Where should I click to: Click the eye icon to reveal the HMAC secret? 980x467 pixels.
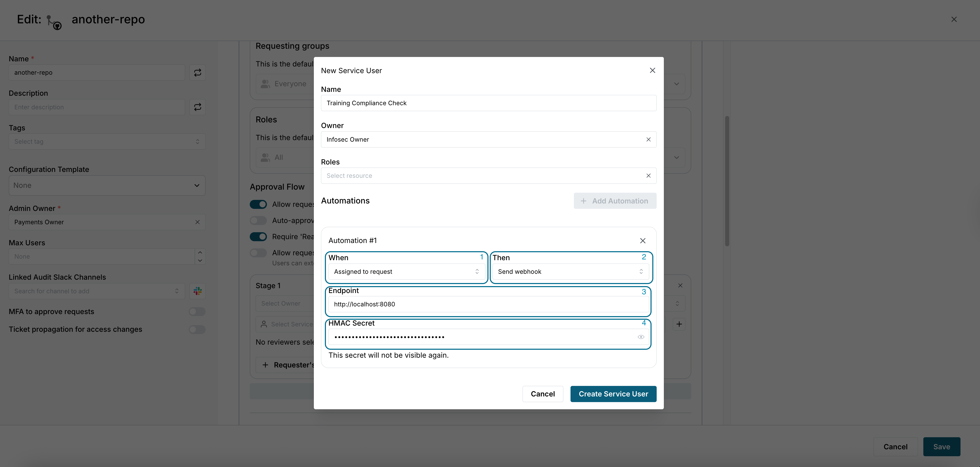(x=641, y=337)
